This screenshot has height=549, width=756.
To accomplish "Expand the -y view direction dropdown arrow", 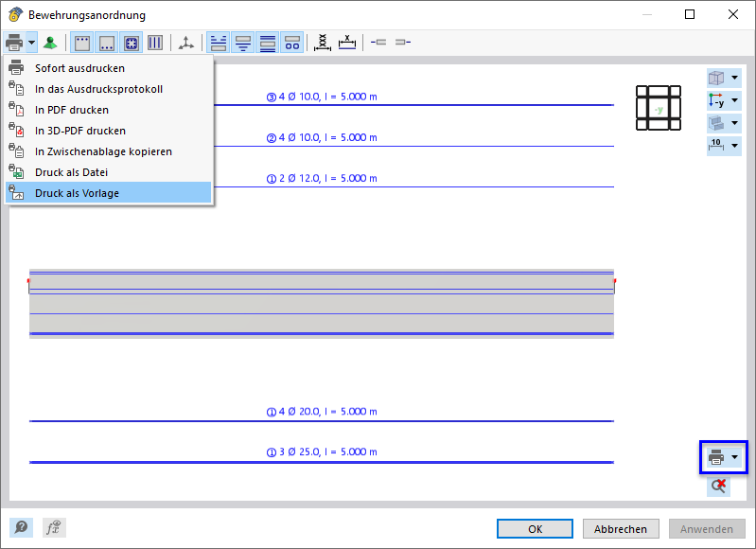I will (x=734, y=100).
